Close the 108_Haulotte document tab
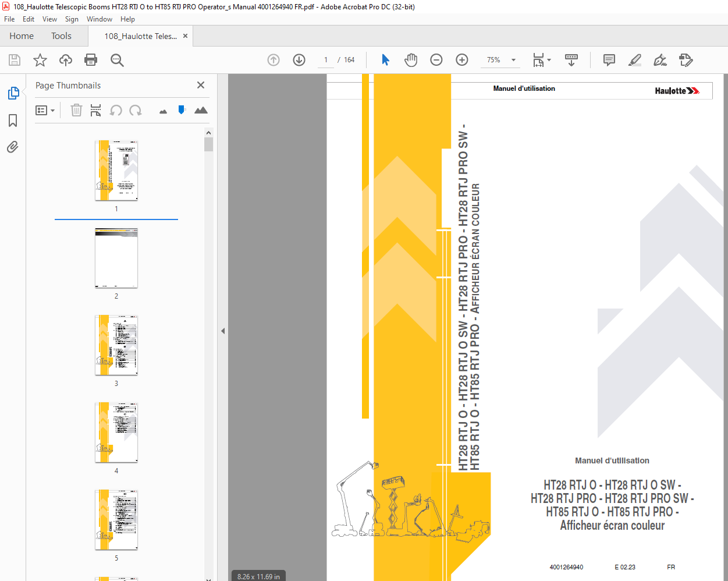Viewport: 728px width, 581px height. [x=185, y=36]
